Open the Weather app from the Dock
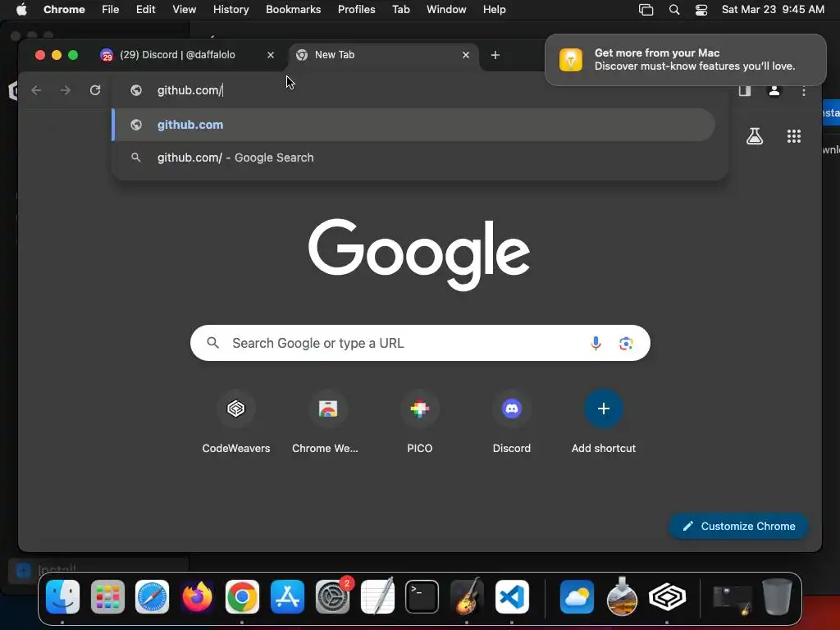Viewport: 840px width, 630px height. 577,596
